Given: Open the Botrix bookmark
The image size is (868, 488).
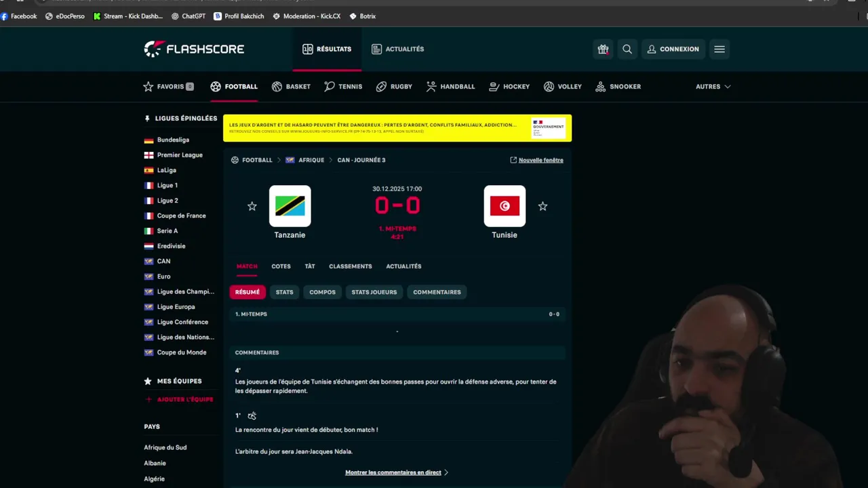Looking at the screenshot, I should click(x=362, y=16).
